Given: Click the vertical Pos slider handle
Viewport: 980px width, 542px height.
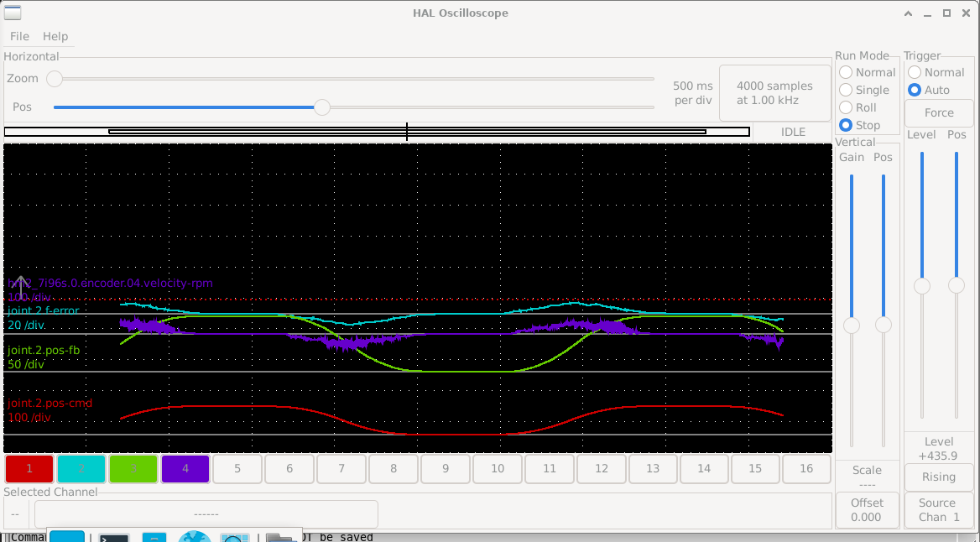Looking at the screenshot, I should click(884, 325).
